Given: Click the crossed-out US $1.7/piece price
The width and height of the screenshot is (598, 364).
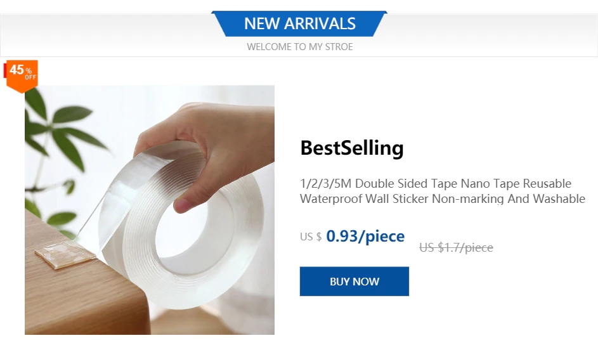Looking at the screenshot, I should point(455,247).
